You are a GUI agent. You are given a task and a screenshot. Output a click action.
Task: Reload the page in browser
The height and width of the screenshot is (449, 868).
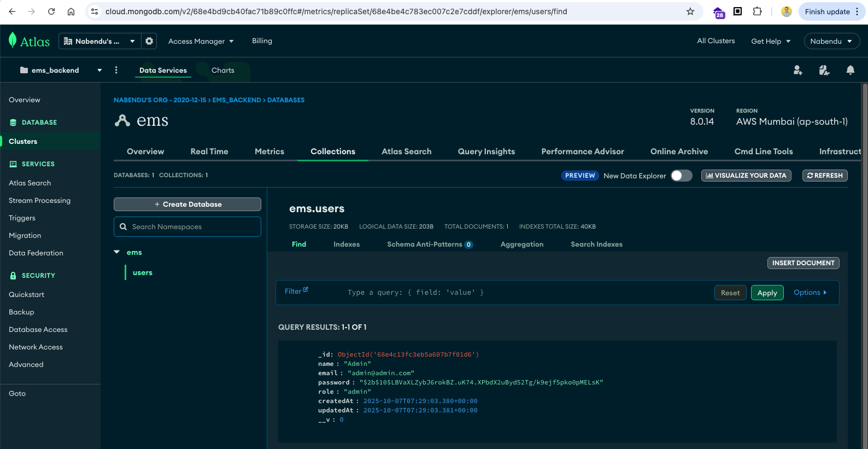[51, 11]
